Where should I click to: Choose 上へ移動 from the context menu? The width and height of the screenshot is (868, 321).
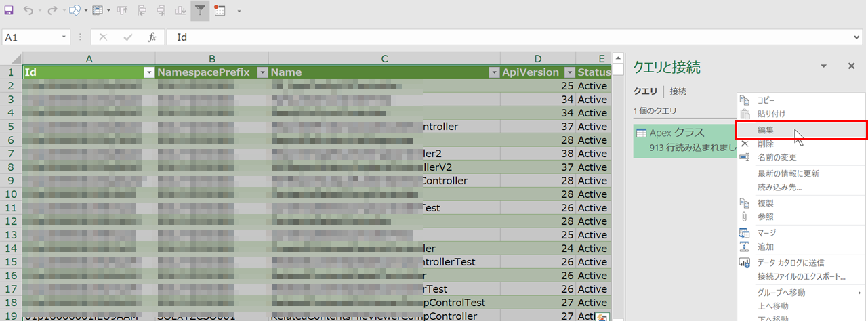click(801, 306)
